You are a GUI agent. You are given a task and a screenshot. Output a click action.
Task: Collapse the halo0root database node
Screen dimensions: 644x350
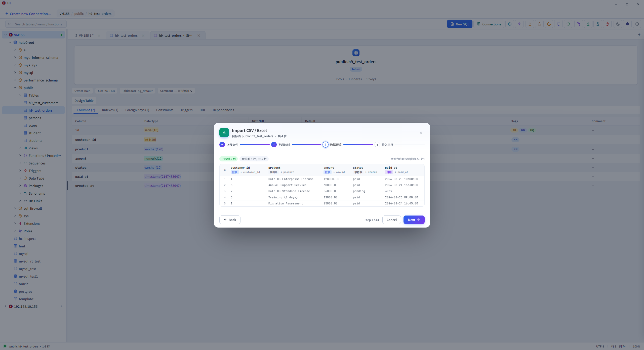pos(10,42)
